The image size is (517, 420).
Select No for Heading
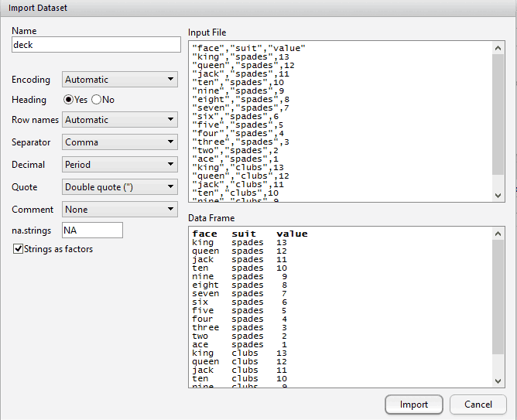pyautogui.click(x=96, y=100)
